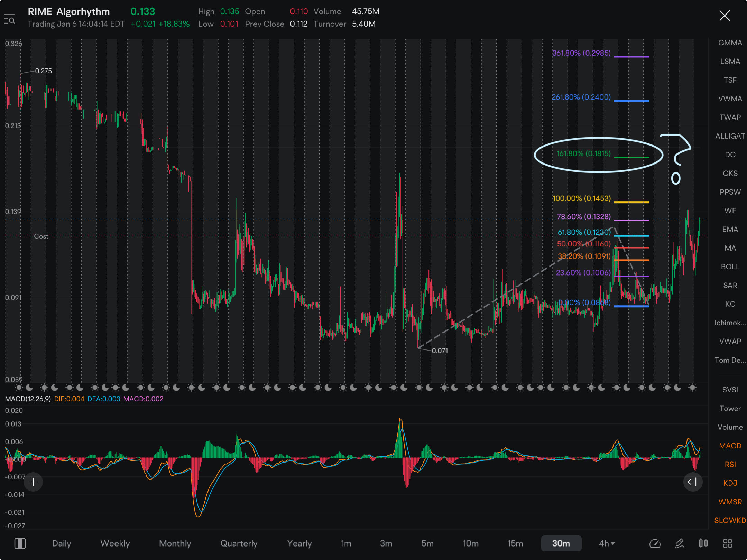The width and height of the screenshot is (747, 560).
Task: Toggle split panel layout icon
Action: coord(20,543)
